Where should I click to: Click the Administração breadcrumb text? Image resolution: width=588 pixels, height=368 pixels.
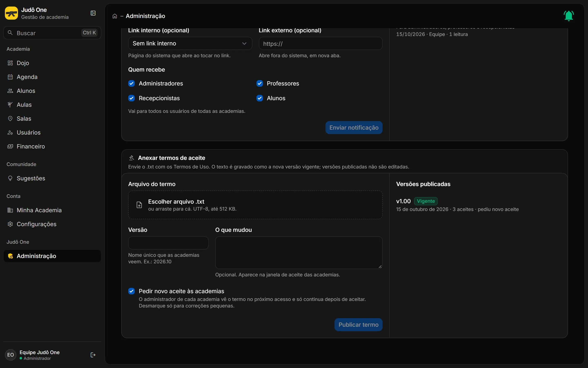click(146, 16)
